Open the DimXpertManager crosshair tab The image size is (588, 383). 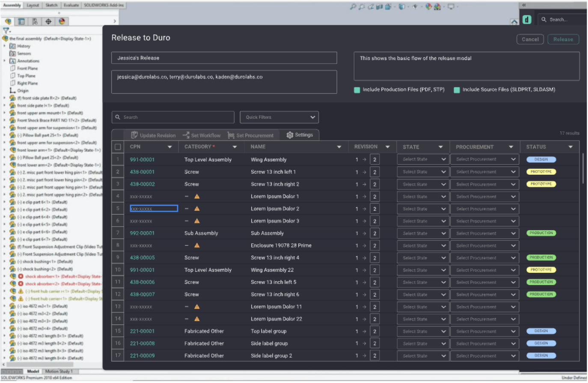48,21
